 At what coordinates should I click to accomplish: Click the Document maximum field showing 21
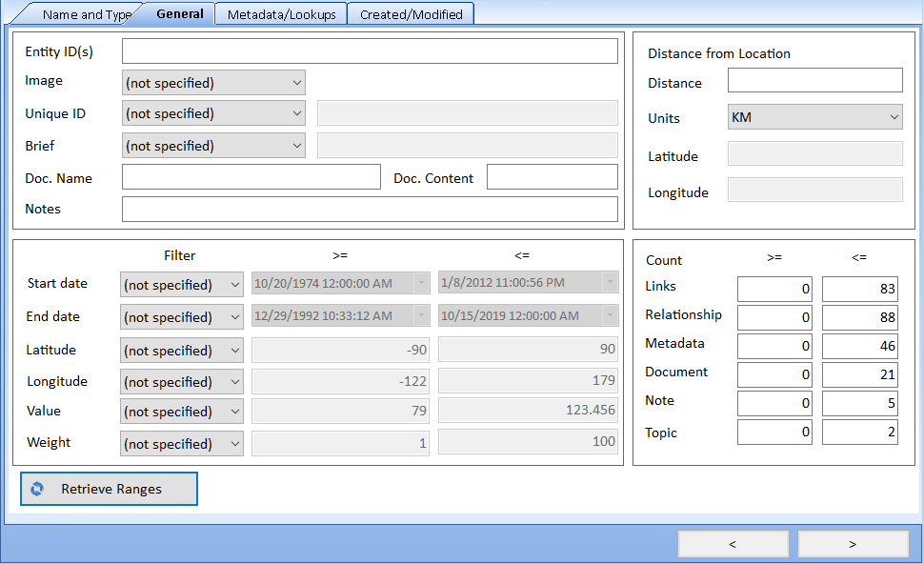point(860,374)
